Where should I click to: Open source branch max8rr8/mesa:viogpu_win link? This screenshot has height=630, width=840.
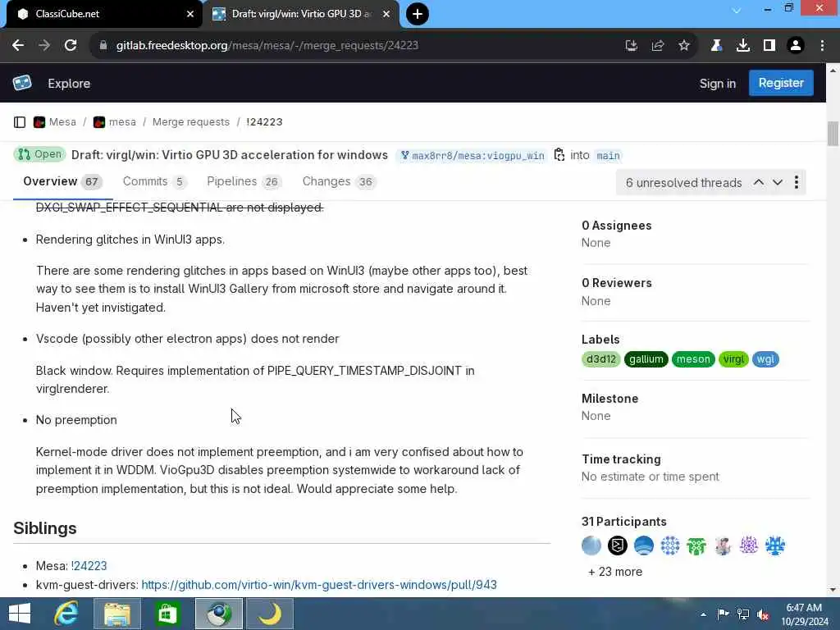pos(472,155)
